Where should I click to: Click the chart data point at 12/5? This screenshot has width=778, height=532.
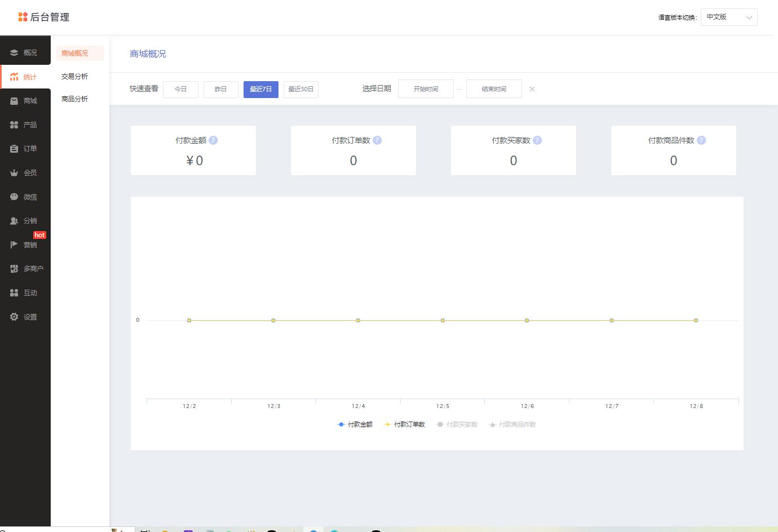pos(443,320)
